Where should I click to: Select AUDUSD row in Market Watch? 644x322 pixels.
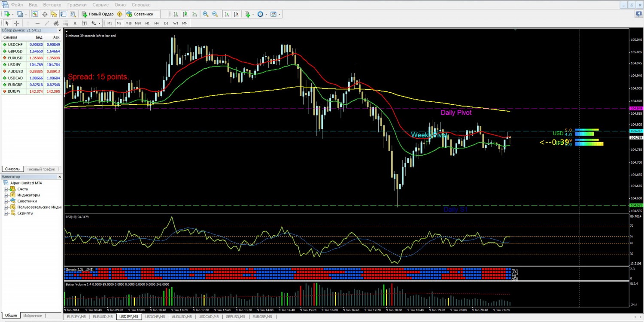point(31,71)
